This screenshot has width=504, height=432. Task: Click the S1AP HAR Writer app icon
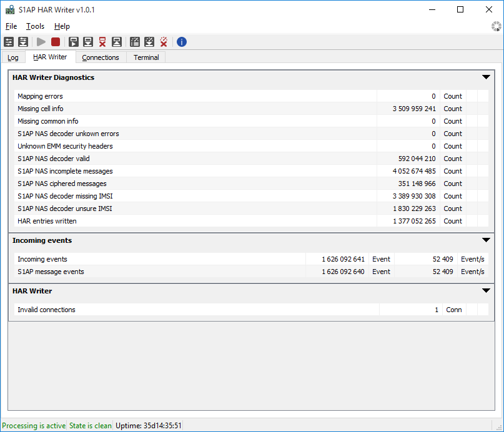pyautogui.click(x=10, y=9)
